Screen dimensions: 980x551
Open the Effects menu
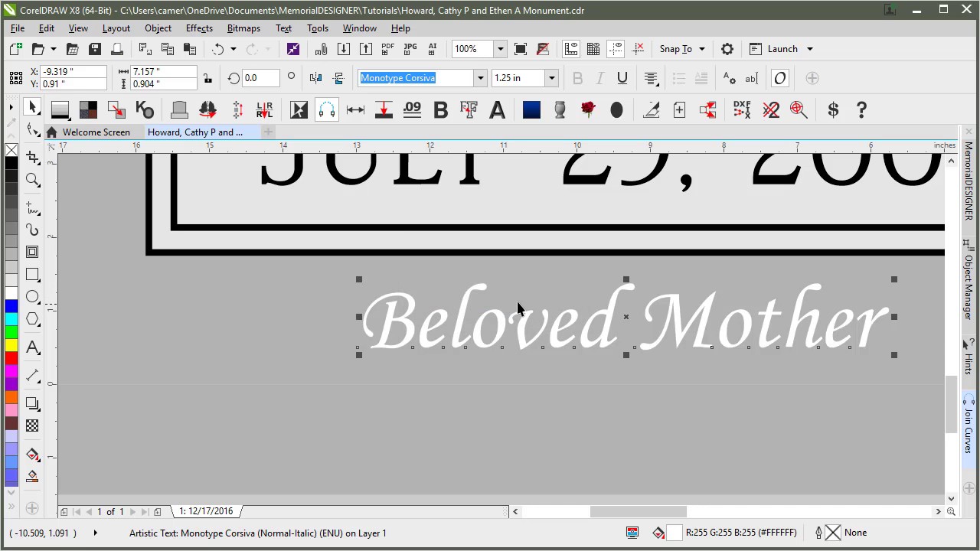[x=199, y=28]
